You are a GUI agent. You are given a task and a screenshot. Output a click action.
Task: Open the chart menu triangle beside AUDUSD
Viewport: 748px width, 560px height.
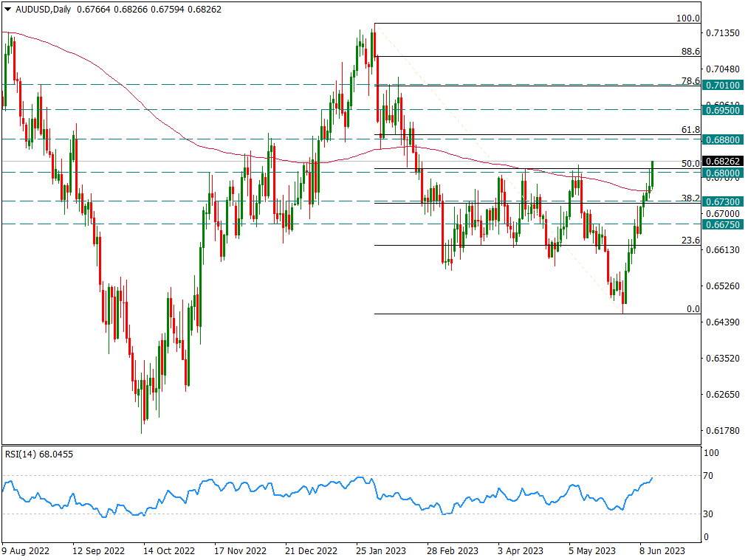click(7, 9)
